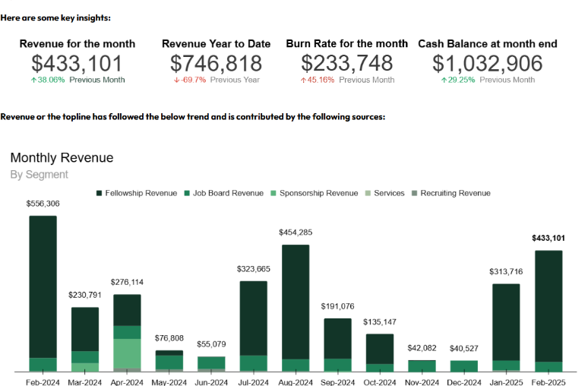Click the $276,114 data label
The image size is (588, 386).
pyautogui.click(x=127, y=282)
